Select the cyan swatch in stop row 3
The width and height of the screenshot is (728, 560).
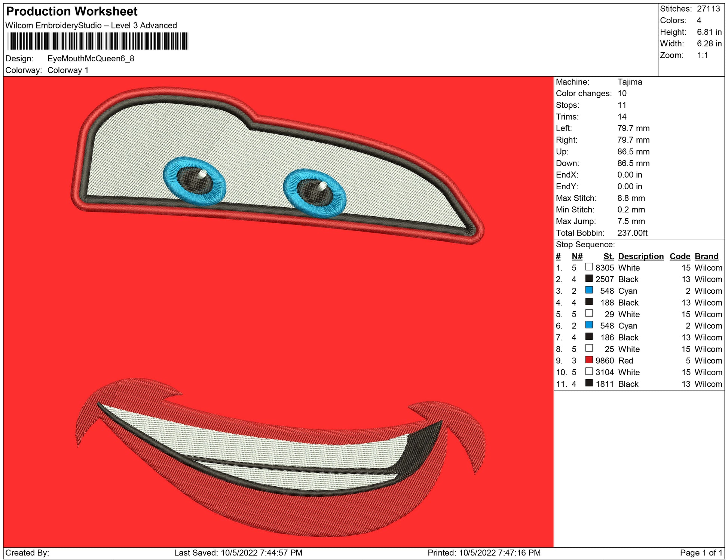(589, 290)
